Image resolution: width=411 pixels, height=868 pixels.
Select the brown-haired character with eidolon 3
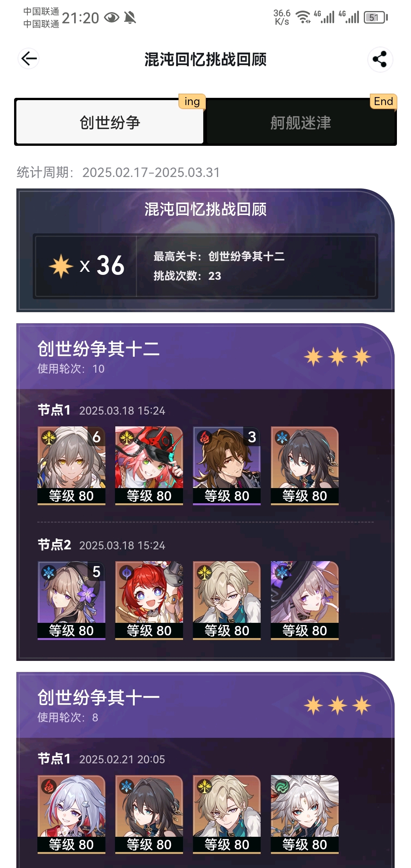(227, 466)
